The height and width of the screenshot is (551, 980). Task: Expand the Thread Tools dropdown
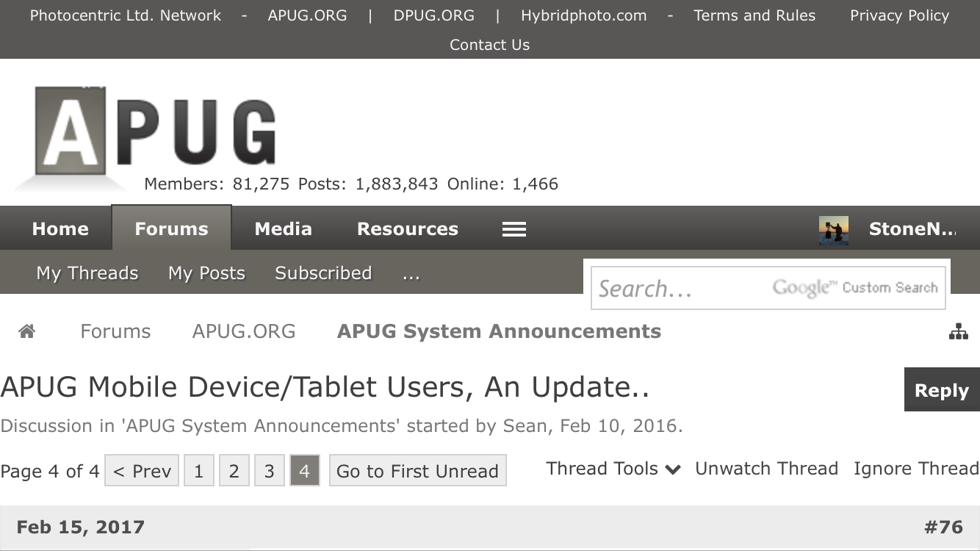[613, 469]
